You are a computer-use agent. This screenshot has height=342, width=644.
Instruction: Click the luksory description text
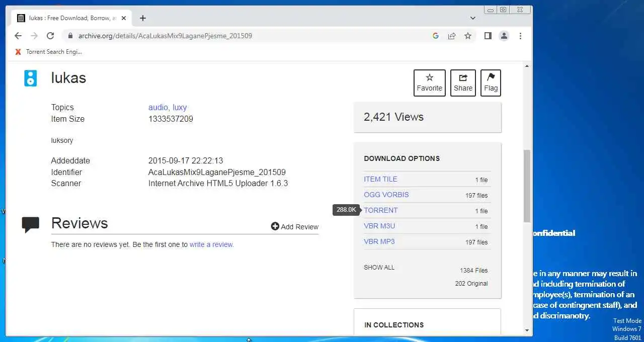pyautogui.click(x=62, y=140)
